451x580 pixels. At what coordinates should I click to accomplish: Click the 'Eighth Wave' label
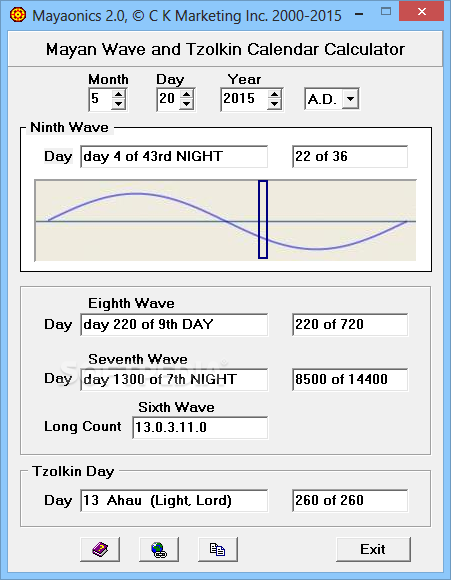tap(131, 303)
